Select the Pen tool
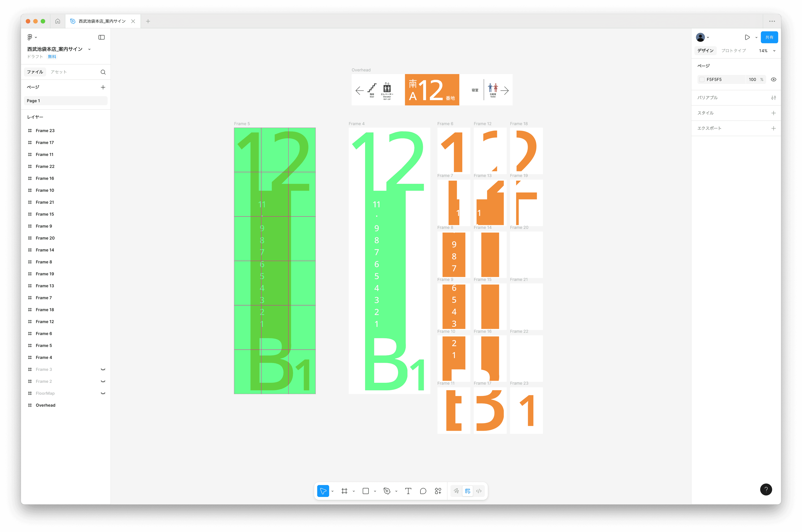The height and width of the screenshot is (532, 802). (387, 491)
